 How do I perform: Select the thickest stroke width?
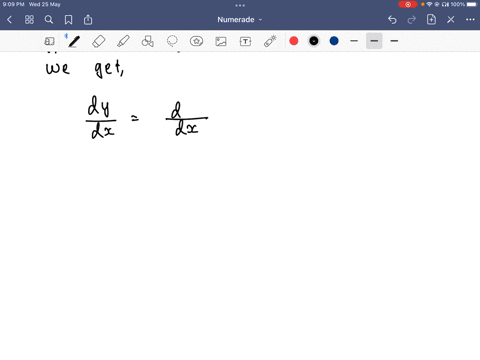click(394, 41)
